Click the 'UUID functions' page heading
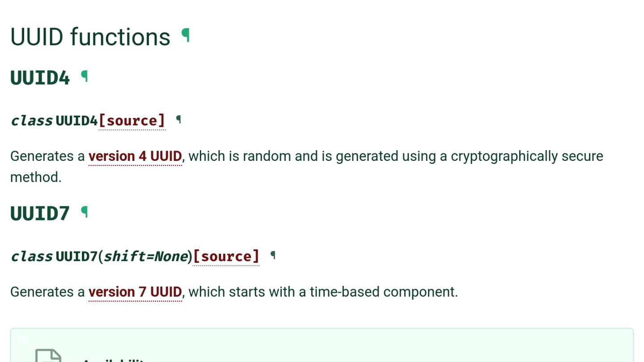 coord(90,37)
